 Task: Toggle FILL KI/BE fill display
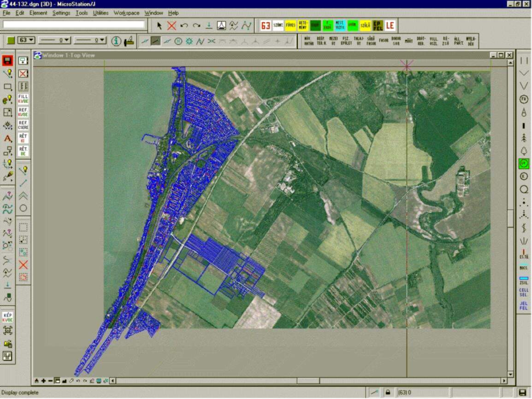(x=23, y=99)
